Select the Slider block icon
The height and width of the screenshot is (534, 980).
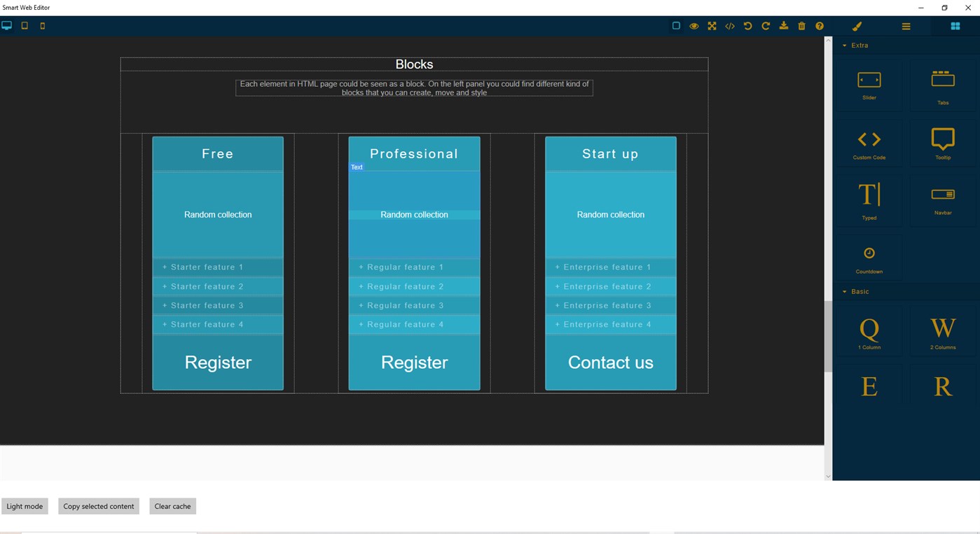(x=869, y=85)
